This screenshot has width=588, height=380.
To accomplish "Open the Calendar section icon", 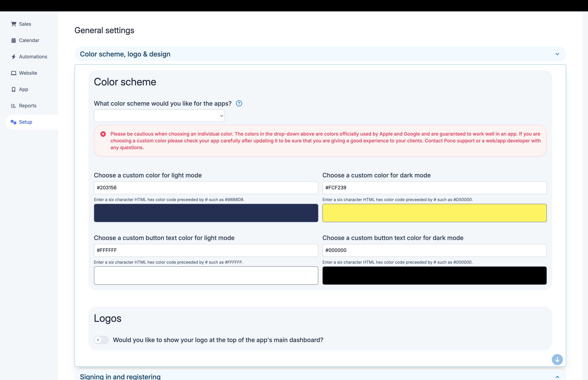I will [x=14, y=40].
